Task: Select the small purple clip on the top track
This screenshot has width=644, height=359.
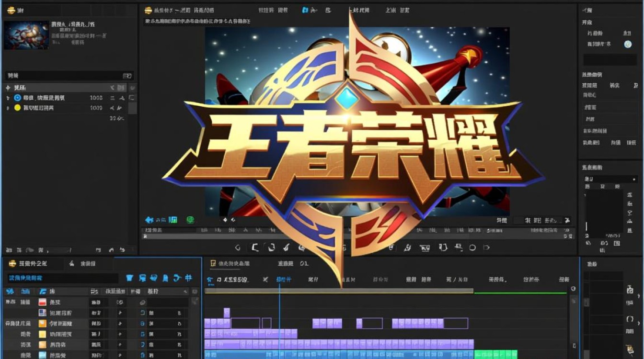Action: pos(227,313)
